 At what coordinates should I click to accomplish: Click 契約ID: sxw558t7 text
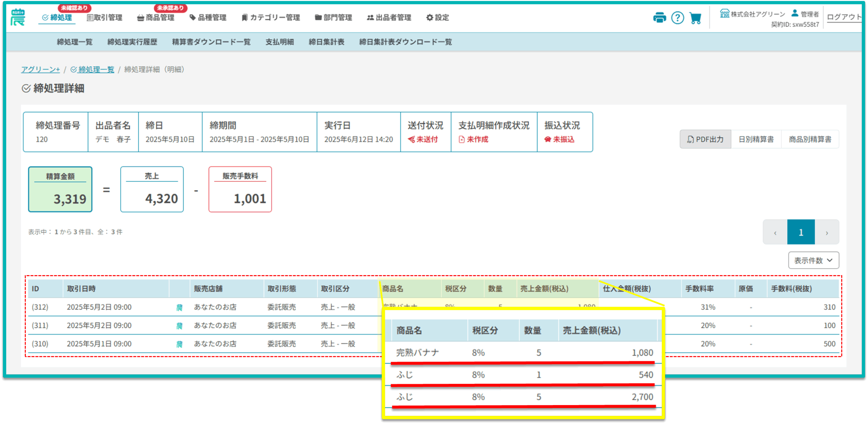click(795, 24)
